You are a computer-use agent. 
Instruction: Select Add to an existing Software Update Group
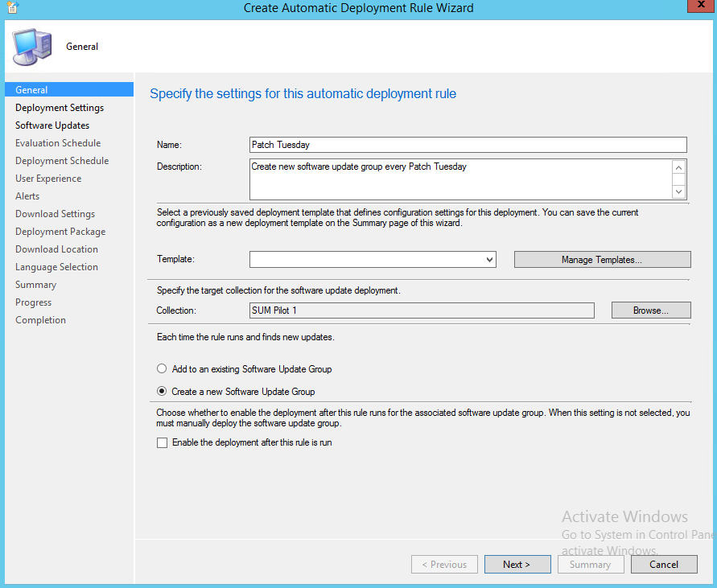point(163,369)
